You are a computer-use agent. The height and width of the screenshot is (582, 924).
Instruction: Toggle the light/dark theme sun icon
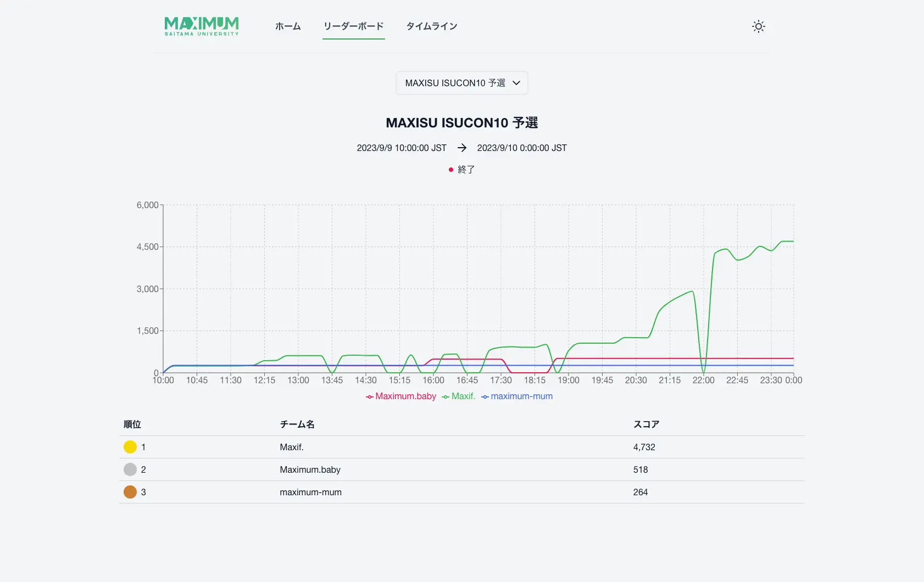(759, 26)
